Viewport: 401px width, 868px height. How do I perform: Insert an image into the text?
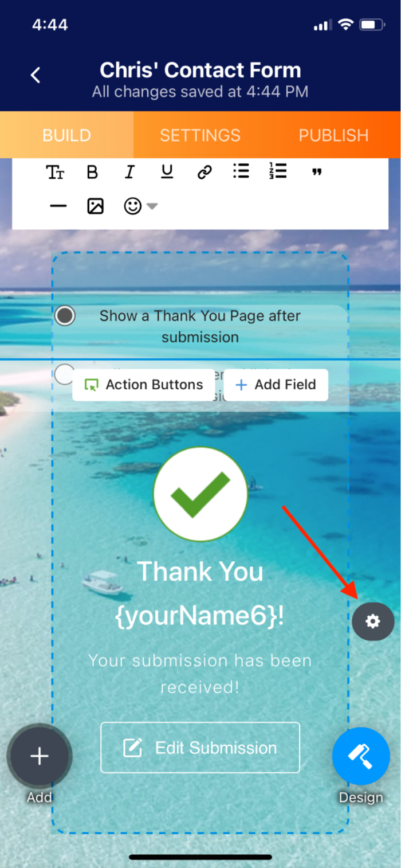95,206
